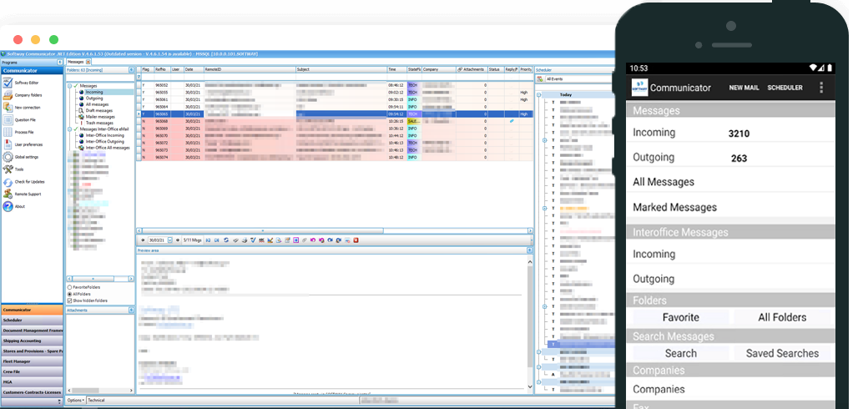868x409 pixels.
Task: Select the FavoriteFolders radio button
Action: 69,288
